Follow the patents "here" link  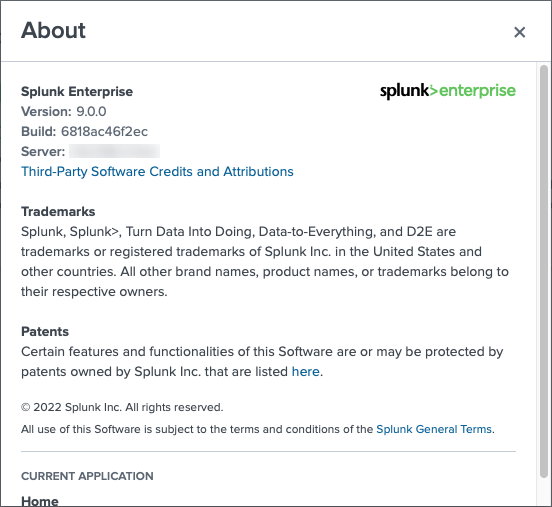tap(306, 371)
